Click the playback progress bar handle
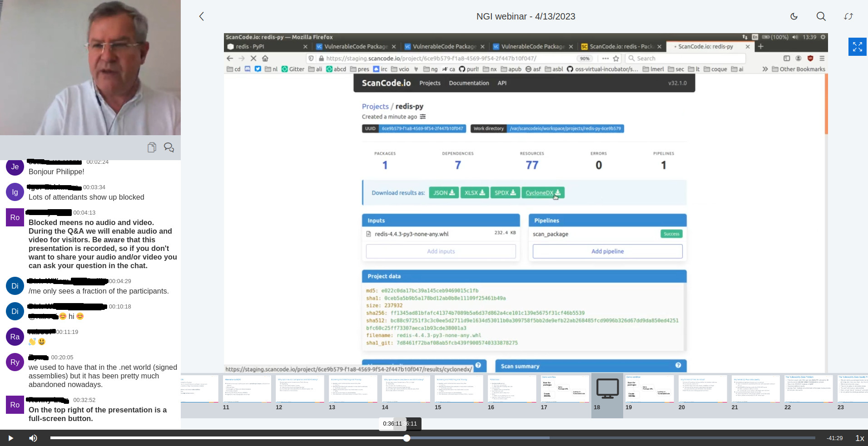This screenshot has width=868, height=446. tap(407, 438)
